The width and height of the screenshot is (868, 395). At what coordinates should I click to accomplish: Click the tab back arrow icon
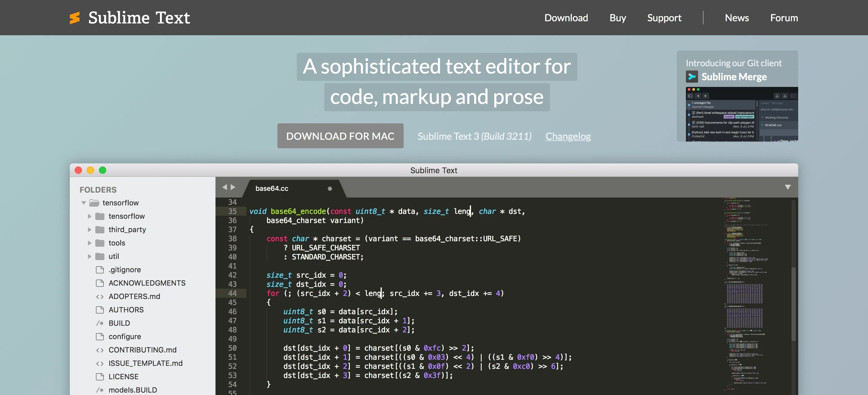click(224, 187)
